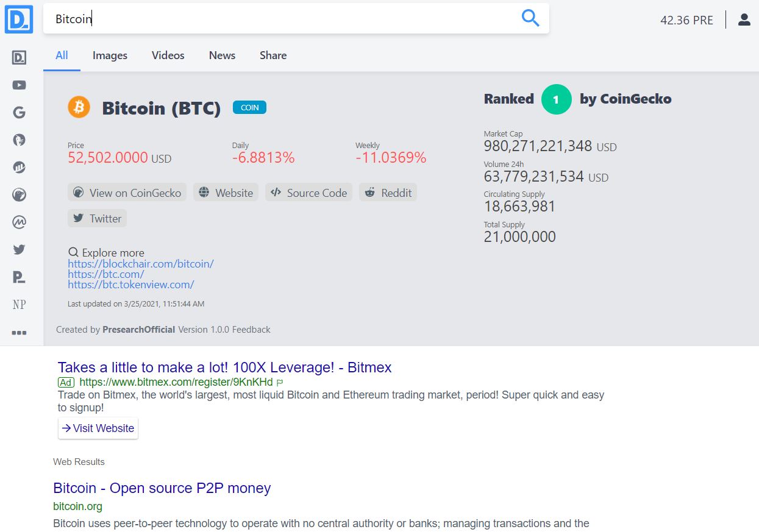Click the orange Bitcoin logo icon
Viewport: 759px width, 532px height.
click(x=79, y=107)
